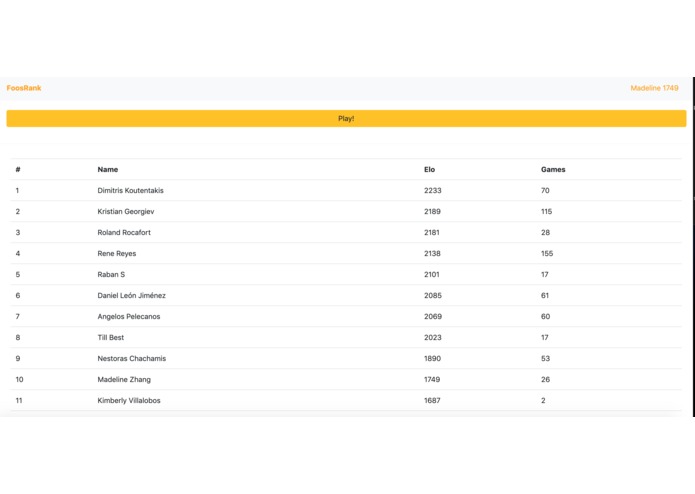The width and height of the screenshot is (695, 494).
Task: Select player Madeline Zhang
Action: point(124,379)
